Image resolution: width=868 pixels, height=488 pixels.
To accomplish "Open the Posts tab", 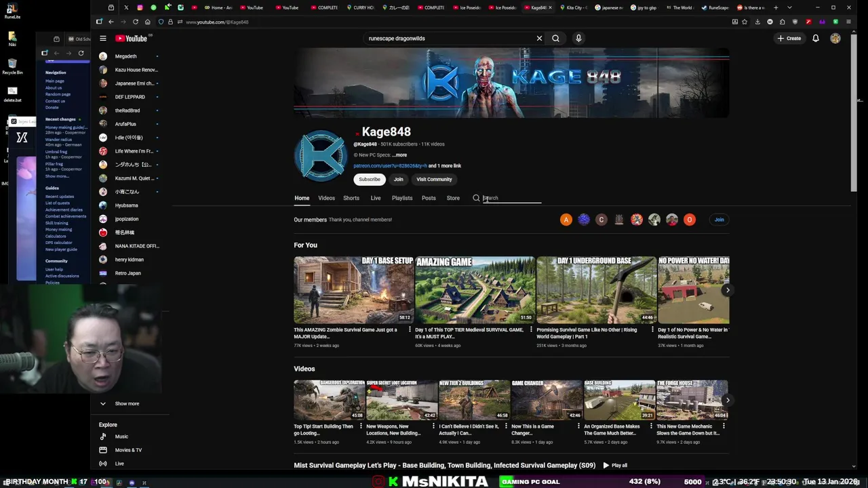I will 429,198.
